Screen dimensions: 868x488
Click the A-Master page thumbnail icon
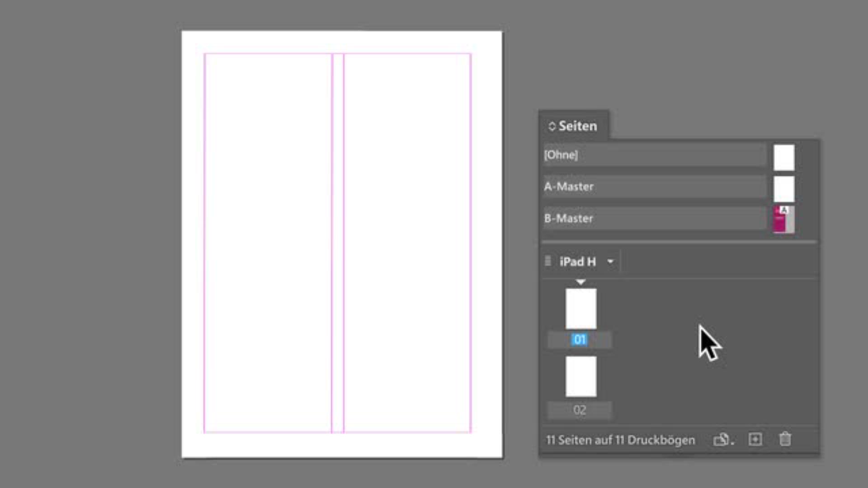coord(784,189)
